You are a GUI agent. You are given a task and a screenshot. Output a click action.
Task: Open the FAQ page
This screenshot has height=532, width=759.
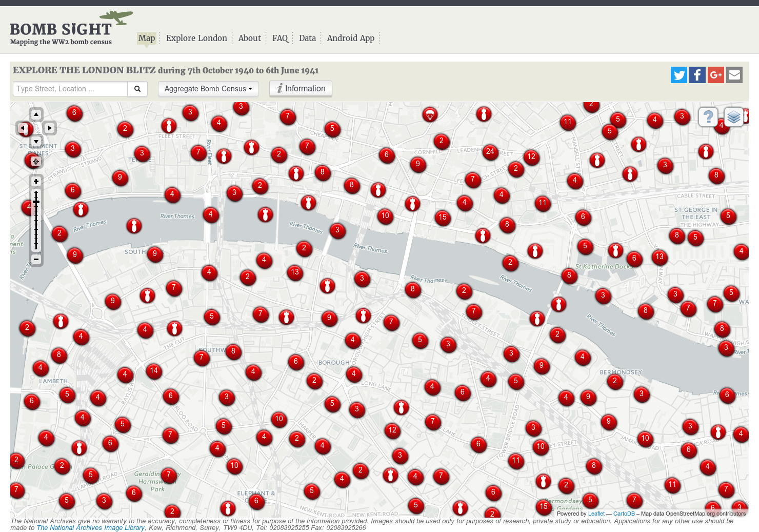(280, 38)
